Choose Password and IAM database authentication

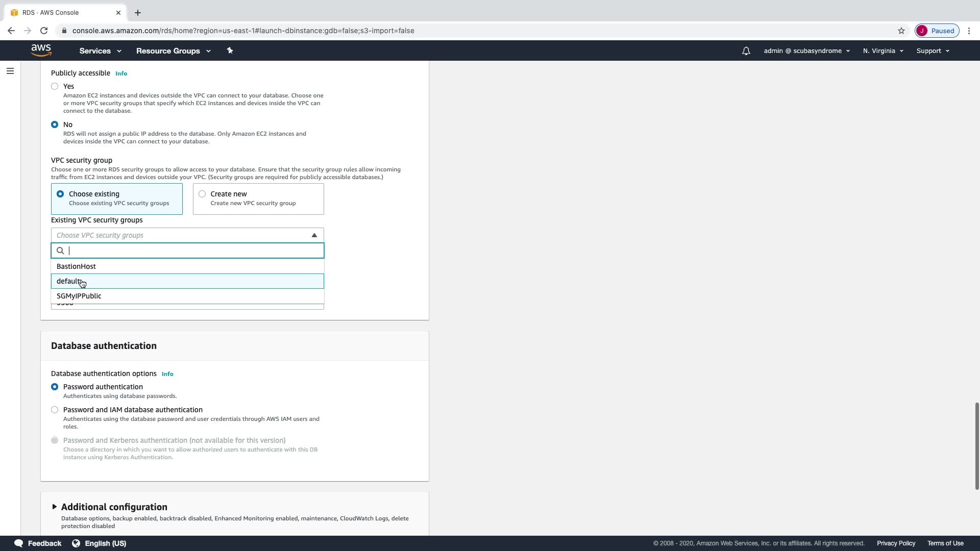(55, 410)
